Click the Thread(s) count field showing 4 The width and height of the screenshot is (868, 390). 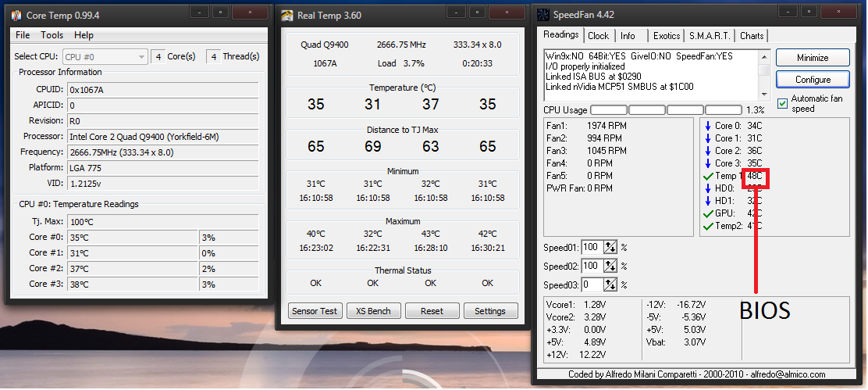point(214,56)
